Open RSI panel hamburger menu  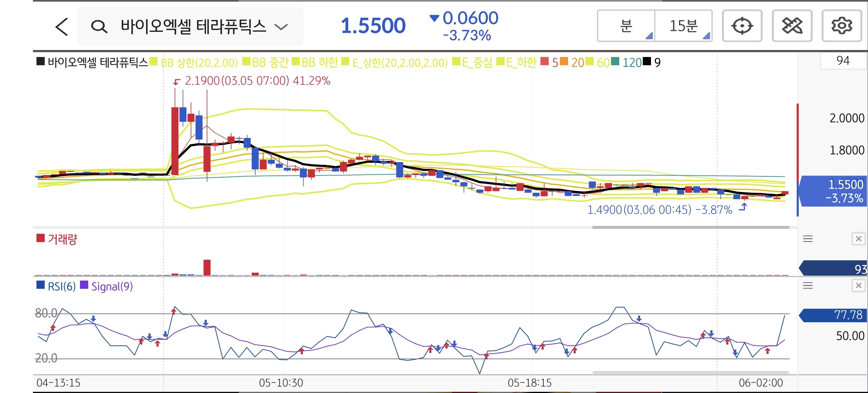[x=808, y=286]
